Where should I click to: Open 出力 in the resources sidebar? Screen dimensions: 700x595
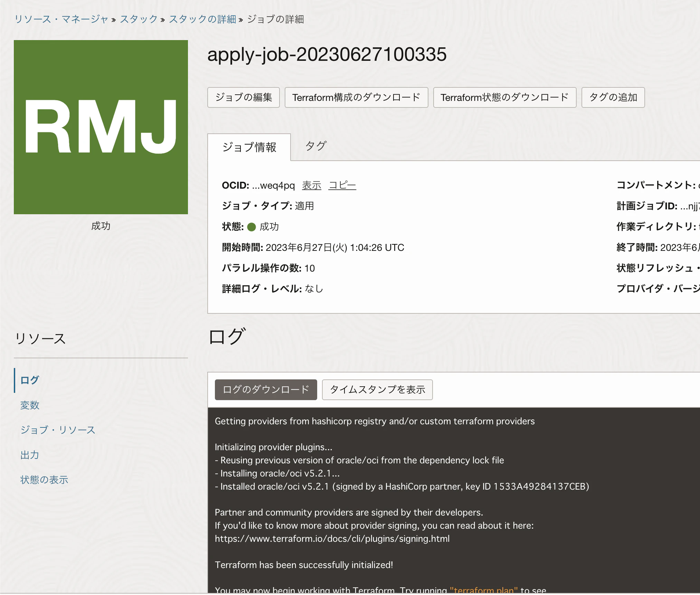[x=30, y=455]
